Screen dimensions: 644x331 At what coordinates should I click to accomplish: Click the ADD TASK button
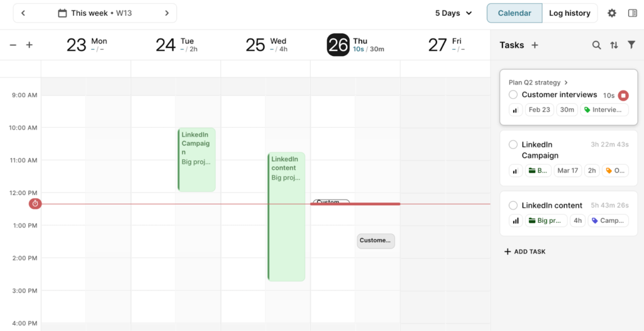[x=525, y=252]
